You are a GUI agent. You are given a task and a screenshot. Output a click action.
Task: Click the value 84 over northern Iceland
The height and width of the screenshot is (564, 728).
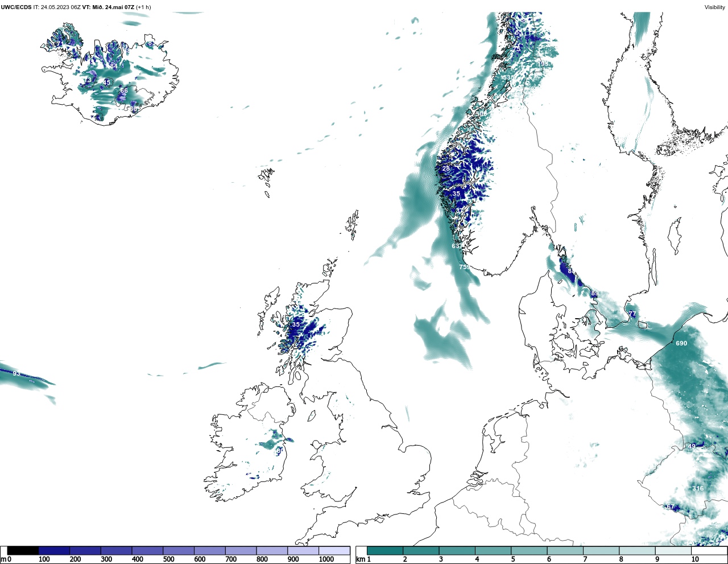pyautogui.click(x=114, y=66)
